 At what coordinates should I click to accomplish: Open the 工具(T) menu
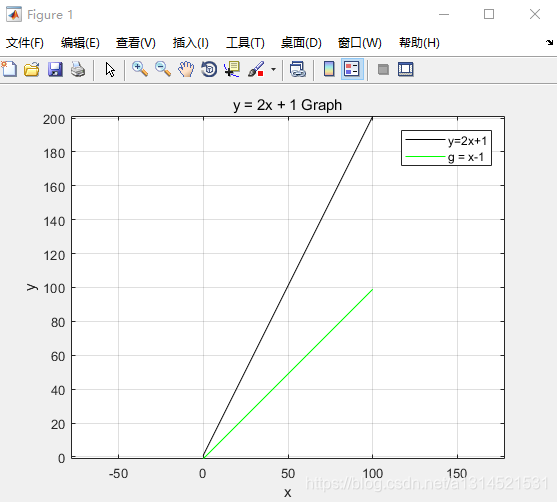(245, 43)
